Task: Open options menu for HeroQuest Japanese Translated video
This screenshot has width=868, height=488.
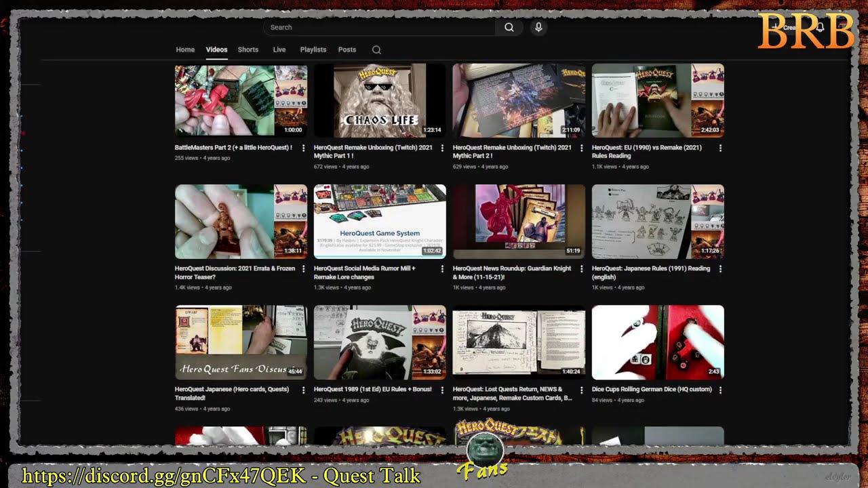Action: [x=303, y=390]
